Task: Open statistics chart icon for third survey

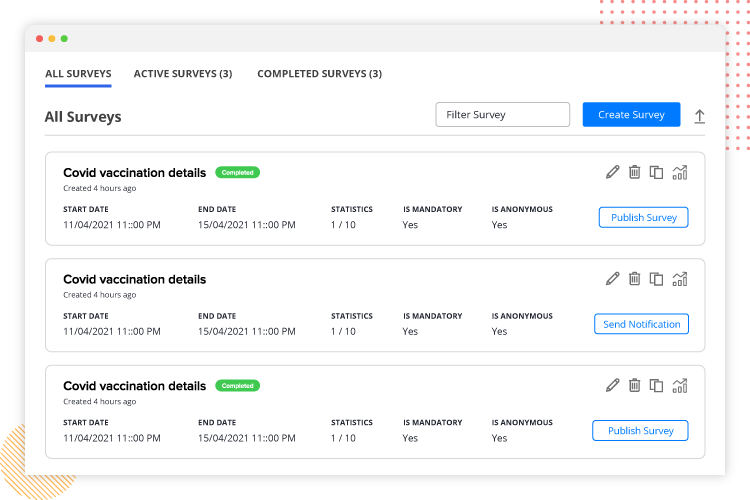Action: click(680, 385)
